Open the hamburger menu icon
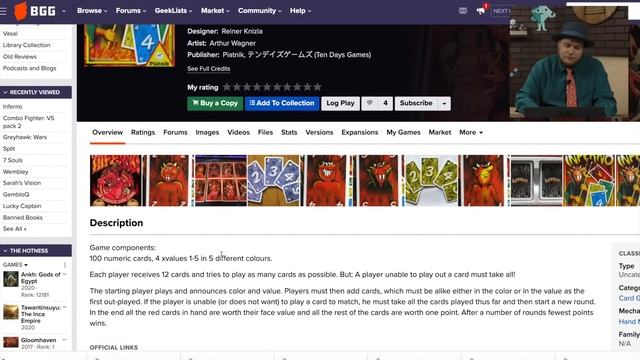 tap(3, 11)
